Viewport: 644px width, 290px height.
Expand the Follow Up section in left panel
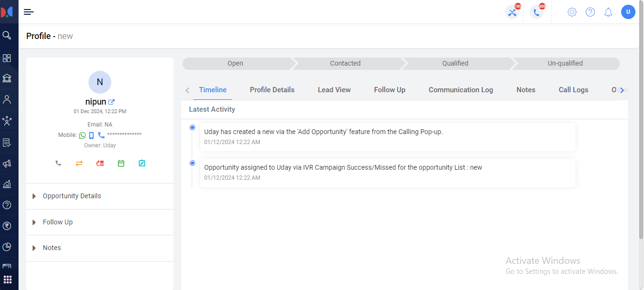58,222
